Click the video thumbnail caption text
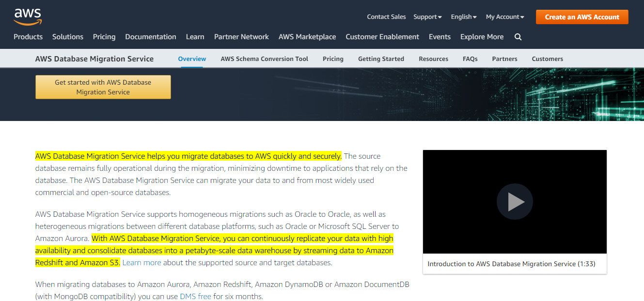The image size is (644, 301). coord(511,264)
